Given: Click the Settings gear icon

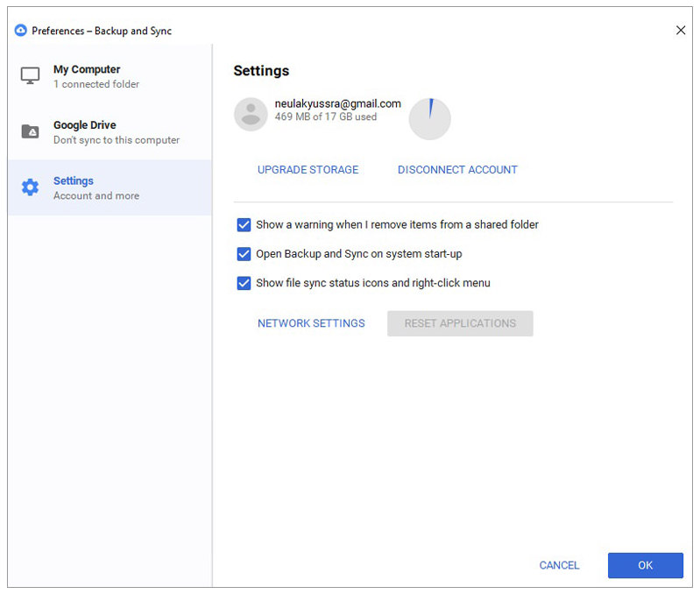Looking at the screenshot, I should (30, 187).
